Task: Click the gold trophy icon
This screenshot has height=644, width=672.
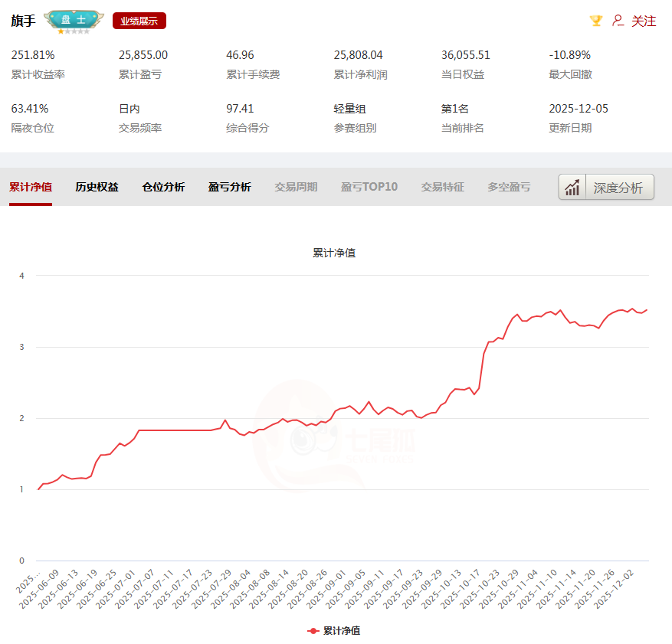Action: [595, 21]
